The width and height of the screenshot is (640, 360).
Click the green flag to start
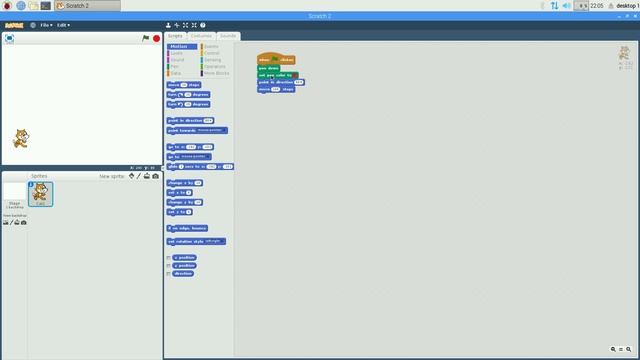[x=145, y=38]
